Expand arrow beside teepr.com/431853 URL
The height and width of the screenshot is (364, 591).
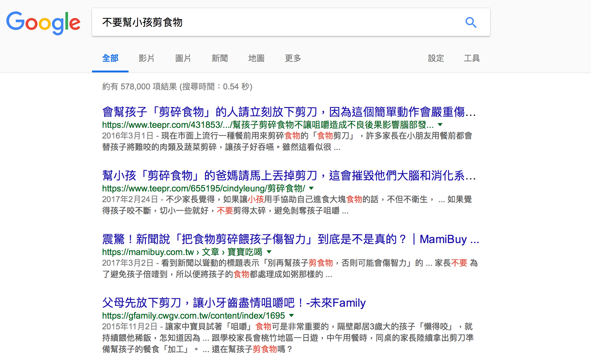coord(440,125)
